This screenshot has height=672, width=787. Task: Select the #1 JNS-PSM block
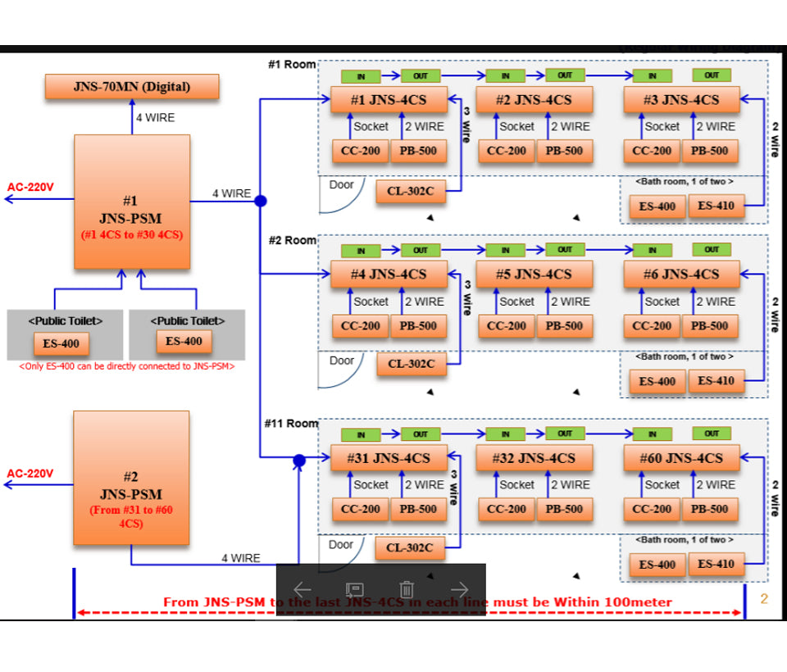coord(132,202)
